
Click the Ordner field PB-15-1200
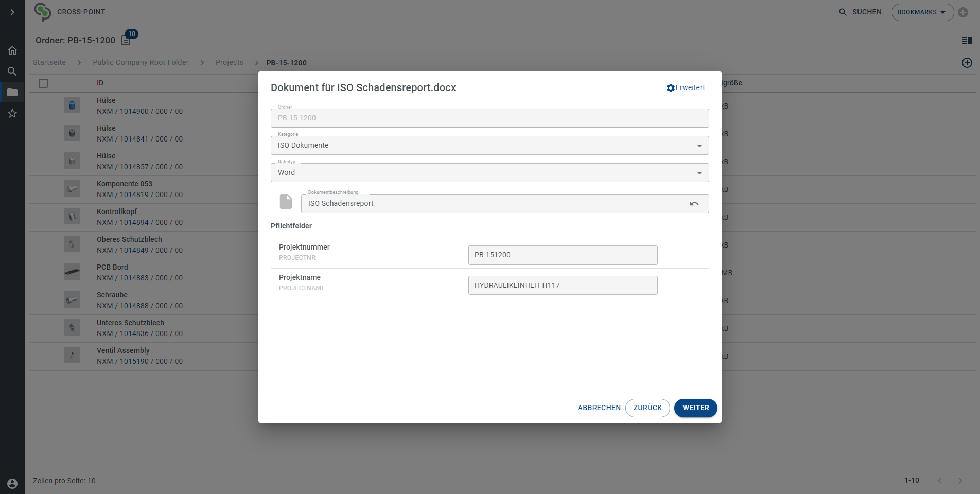click(489, 118)
